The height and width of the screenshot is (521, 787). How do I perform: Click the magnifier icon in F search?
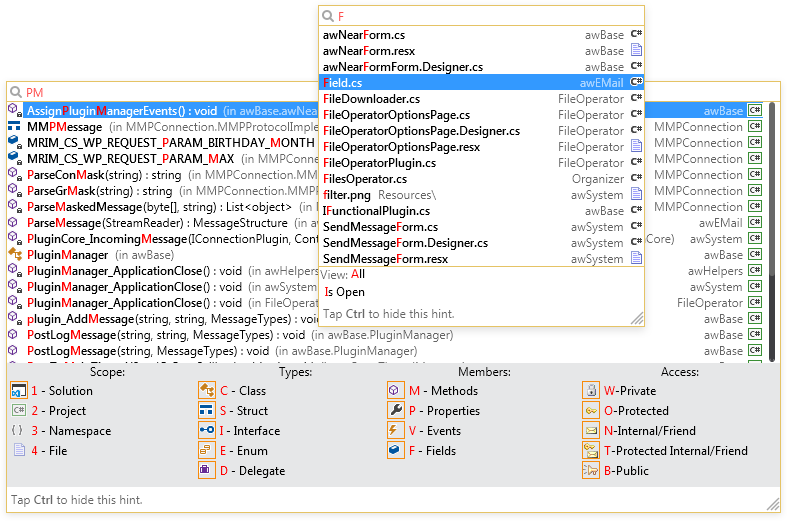[x=328, y=16]
